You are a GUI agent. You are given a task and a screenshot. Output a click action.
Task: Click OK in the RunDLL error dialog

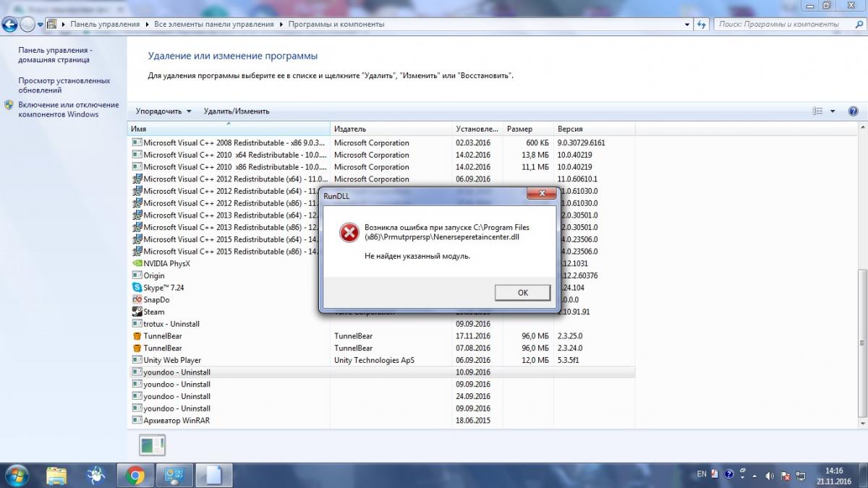522,293
